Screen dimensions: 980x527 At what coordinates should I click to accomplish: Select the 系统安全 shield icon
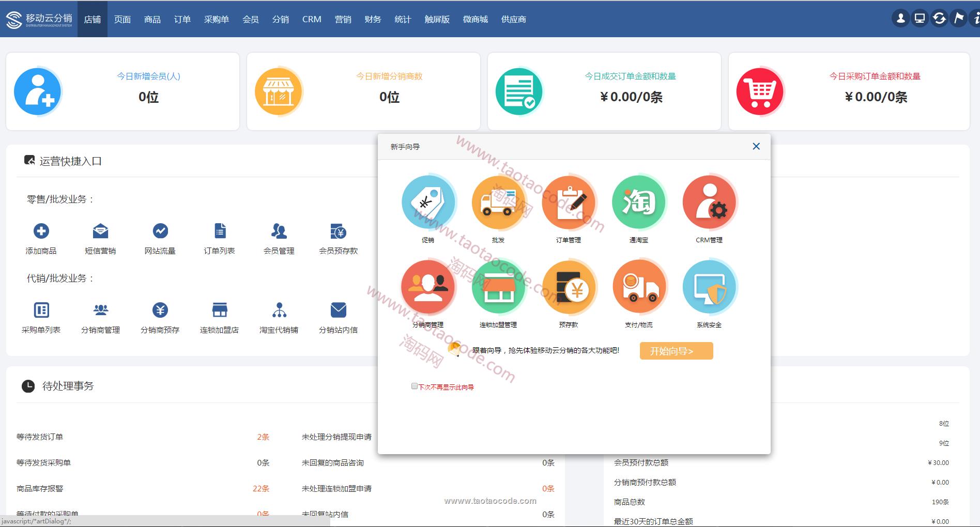point(709,287)
